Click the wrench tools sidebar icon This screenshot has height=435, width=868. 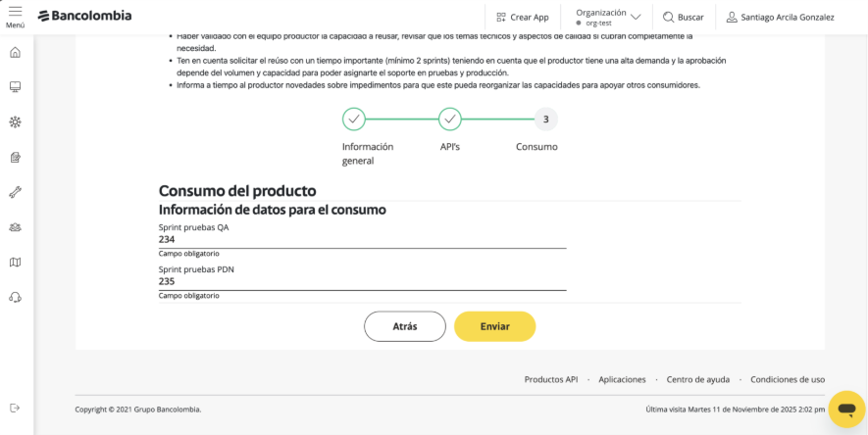coord(15,192)
